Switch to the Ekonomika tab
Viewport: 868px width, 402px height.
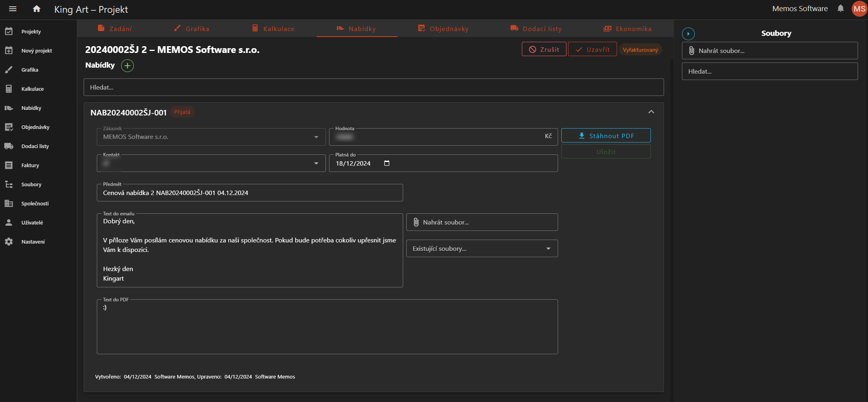[627, 29]
